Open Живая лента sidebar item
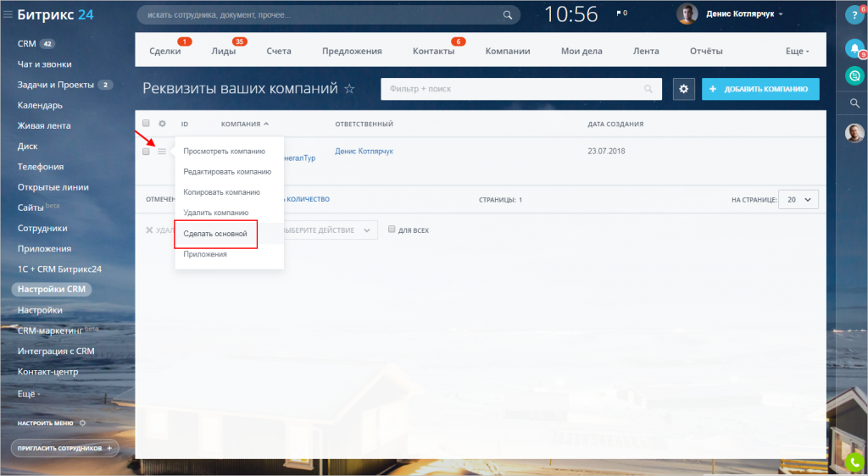 click(x=44, y=125)
